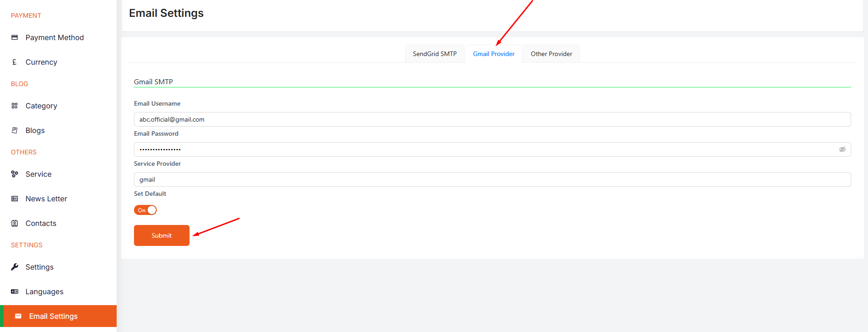This screenshot has width=868, height=332.
Task: Switch to the Other Provider tab
Action: tap(551, 54)
